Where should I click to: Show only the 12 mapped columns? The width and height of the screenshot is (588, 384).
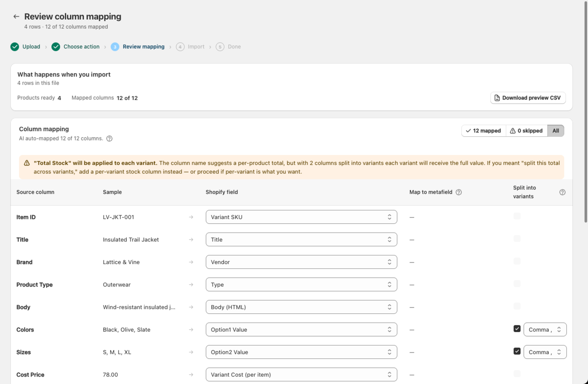click(x=484, y=131)
